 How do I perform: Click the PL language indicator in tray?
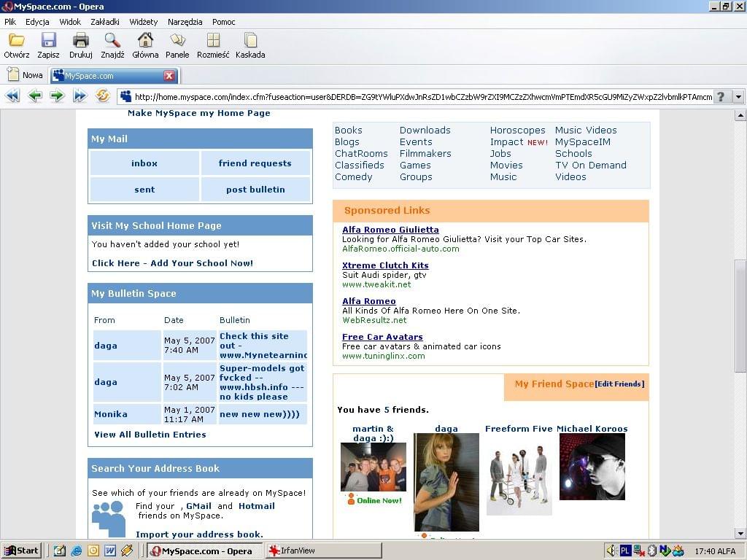625,551
